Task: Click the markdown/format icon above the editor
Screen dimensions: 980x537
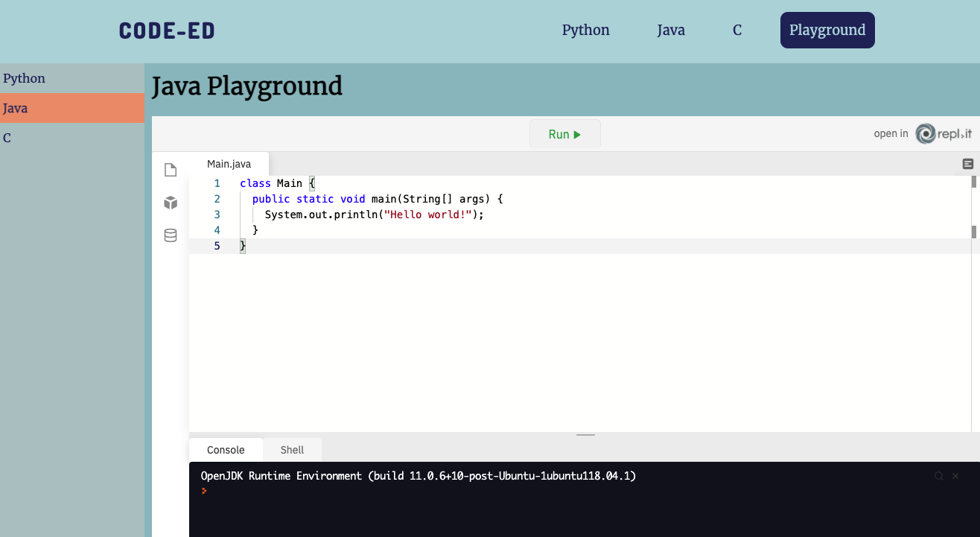Action: (x=967, y=164)
